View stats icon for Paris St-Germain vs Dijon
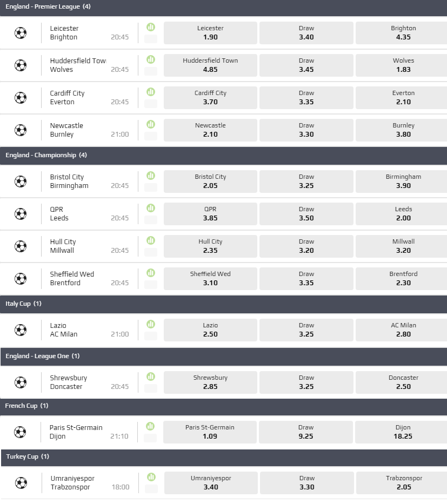This screenshot has width=447, height=504. click(151, 426)
